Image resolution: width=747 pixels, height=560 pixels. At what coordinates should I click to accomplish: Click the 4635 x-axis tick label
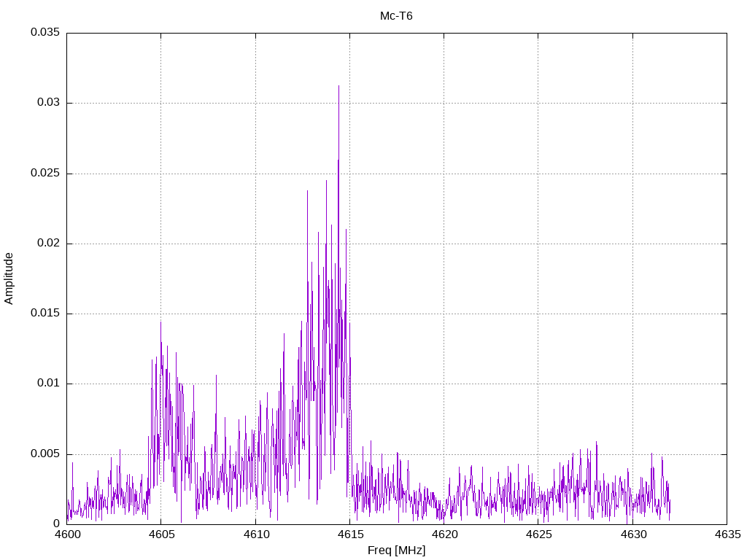tap(727, 534)
